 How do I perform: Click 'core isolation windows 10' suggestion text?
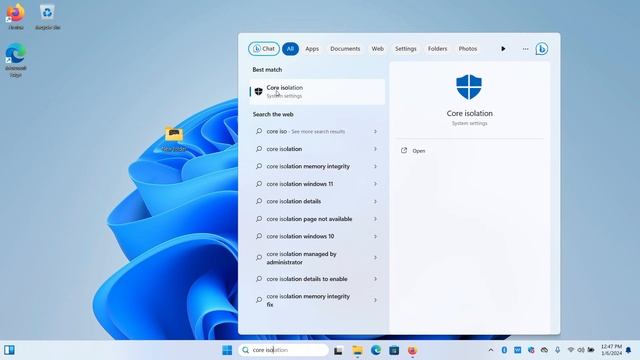[x=300, y=236]
